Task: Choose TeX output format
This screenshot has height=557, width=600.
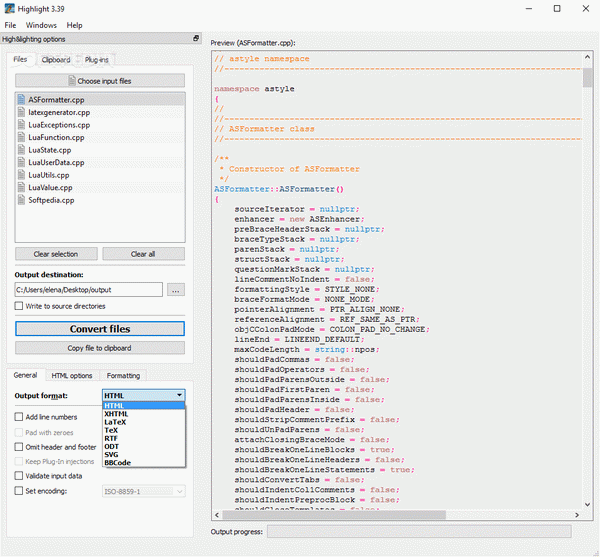Action: pyautogui.click(x=144, y=430)
